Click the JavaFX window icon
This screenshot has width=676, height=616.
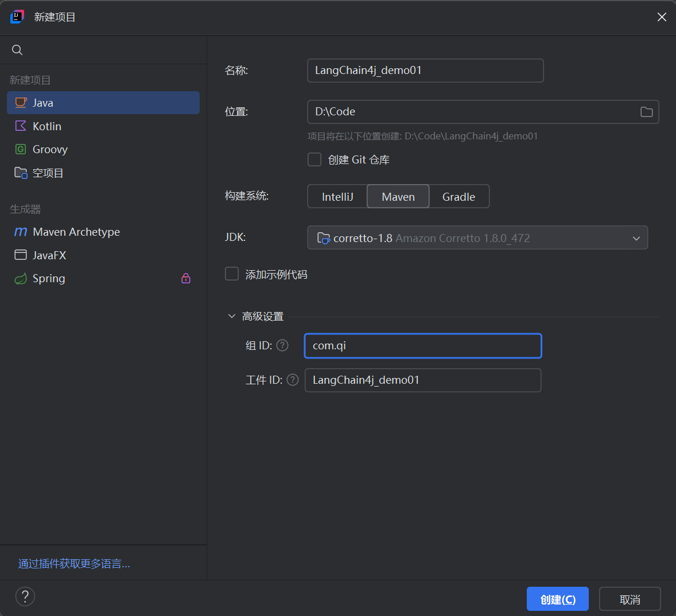21,255
